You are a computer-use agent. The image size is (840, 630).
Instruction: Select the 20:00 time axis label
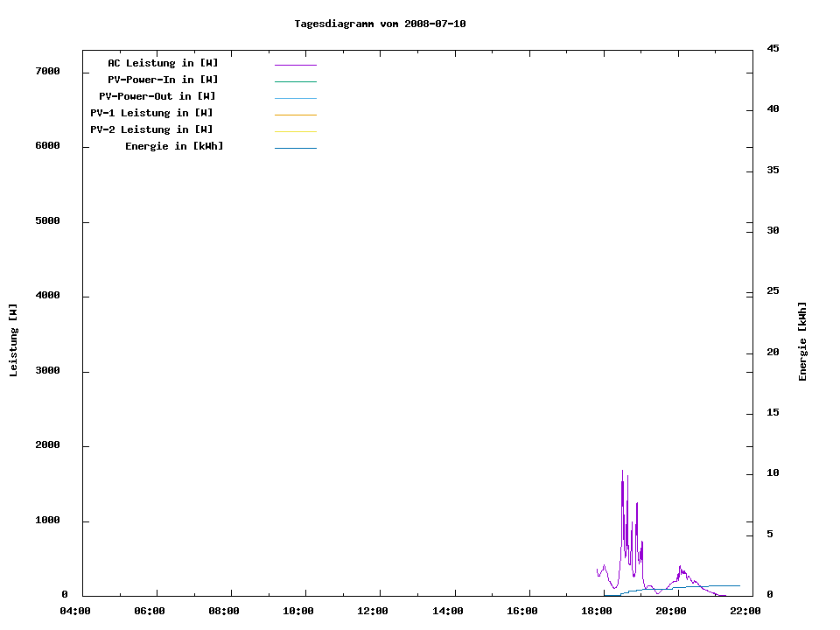pyautogui.click(x=672, y=611)
